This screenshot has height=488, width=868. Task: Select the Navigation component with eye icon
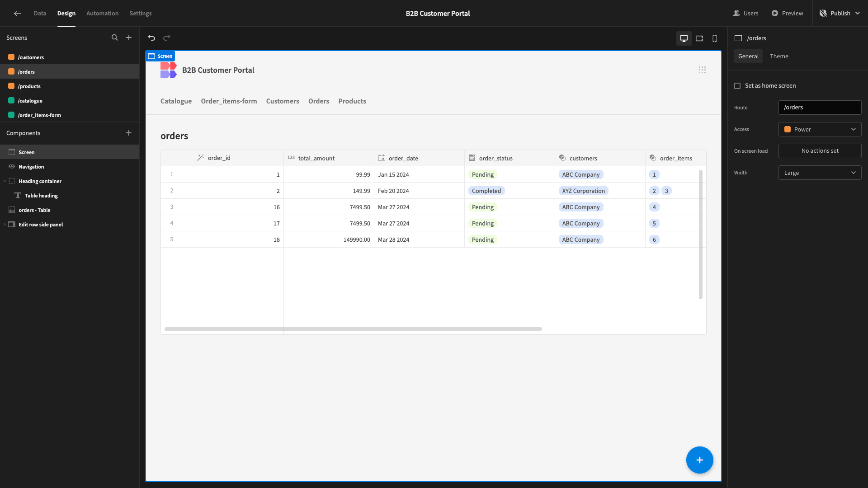(31, 167)
